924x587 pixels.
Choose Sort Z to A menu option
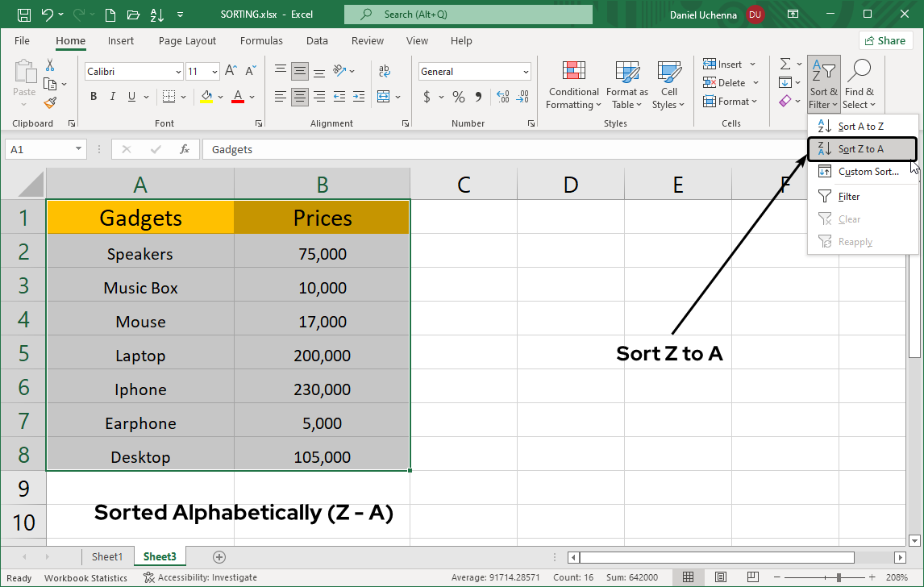pos(860,149)
